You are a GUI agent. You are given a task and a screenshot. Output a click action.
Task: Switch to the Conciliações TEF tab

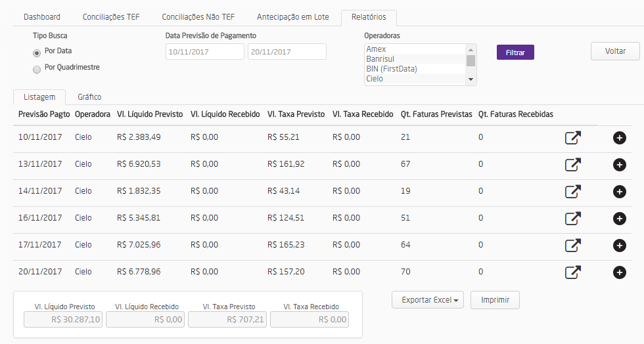111,17
